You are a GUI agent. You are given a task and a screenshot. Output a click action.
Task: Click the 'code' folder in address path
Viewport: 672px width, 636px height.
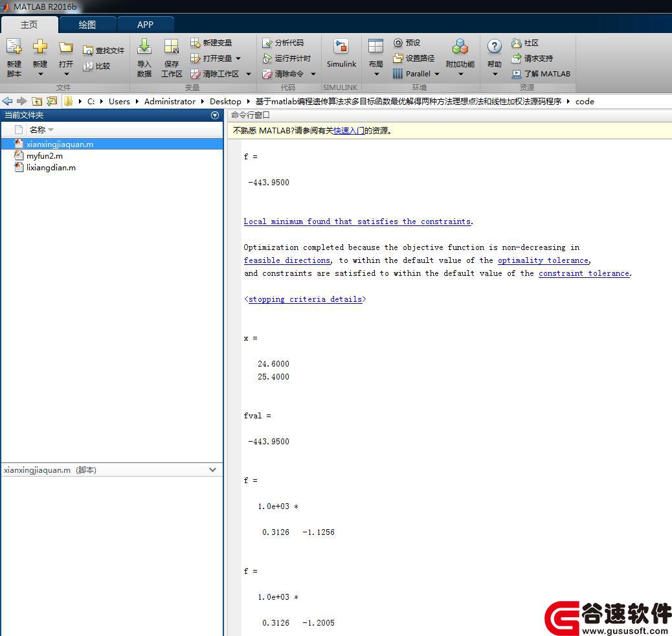click(x=585, y=102)
